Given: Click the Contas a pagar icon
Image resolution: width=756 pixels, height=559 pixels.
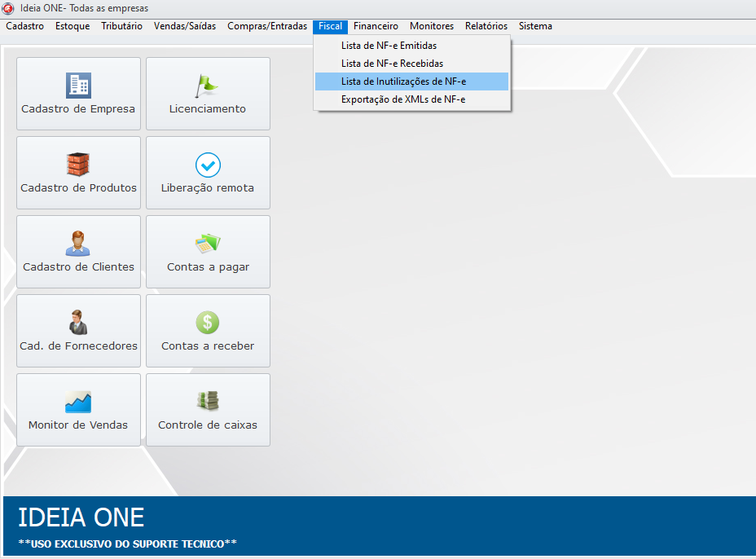Looking at the screenshot, I should pyautogui.click(x=208, y=244).
